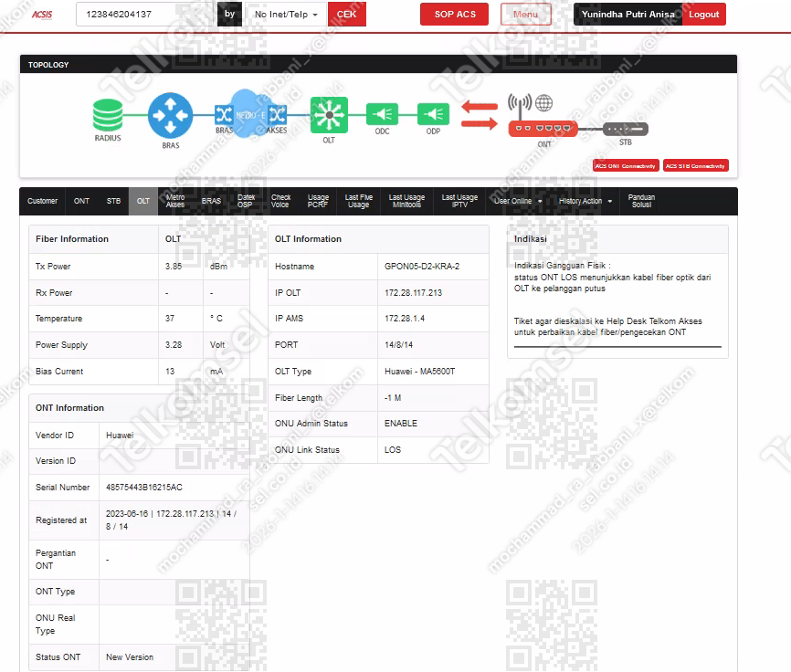Image resolution: width=791 pixels, height=672 pixels.
Task: Click the ACSIS logo
Action: [x=42, y=15]
